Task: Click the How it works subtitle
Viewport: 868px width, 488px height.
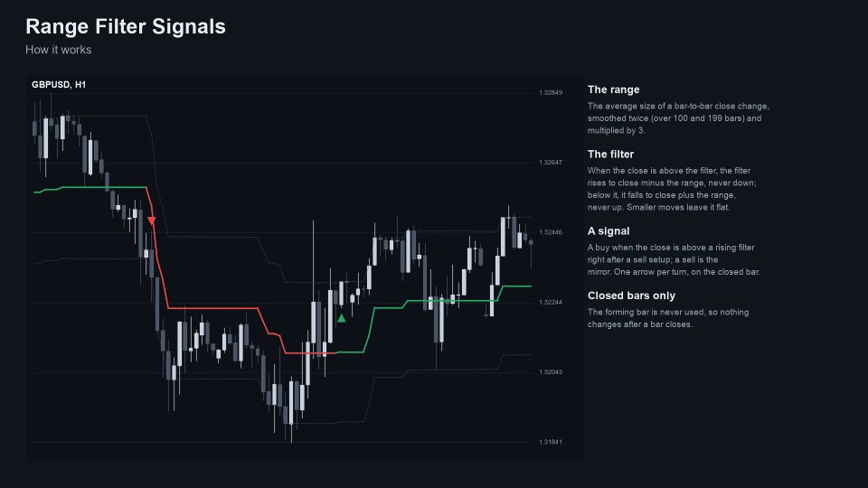Action: 58,50
